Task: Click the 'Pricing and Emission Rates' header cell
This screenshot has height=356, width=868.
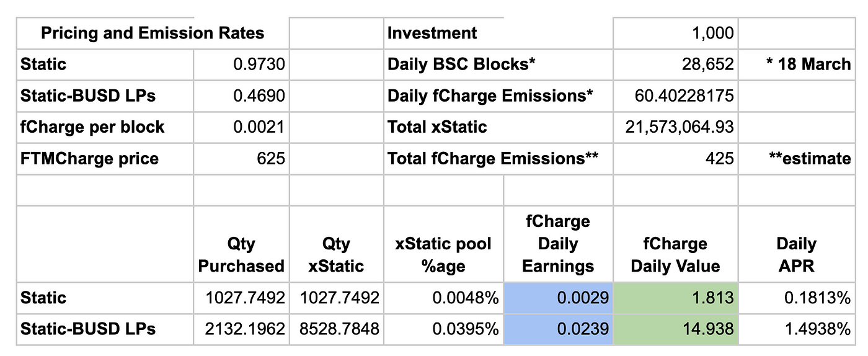Action: (153, 33)
